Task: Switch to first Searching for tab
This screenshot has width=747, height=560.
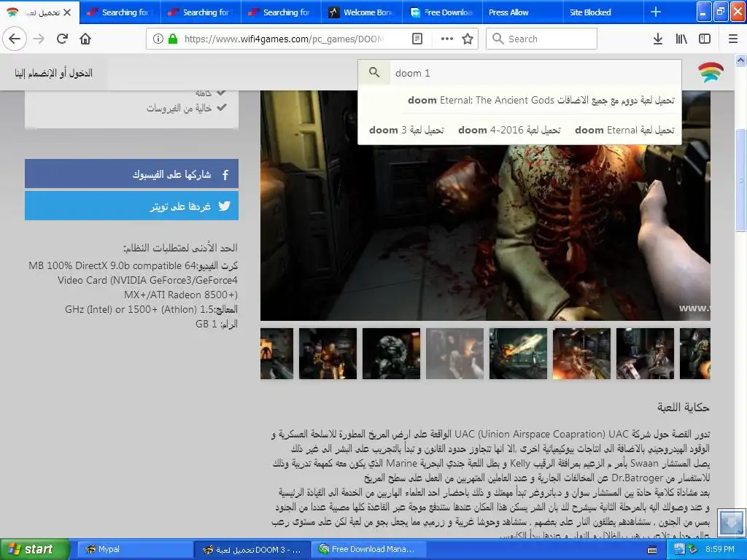Action: coord(120,12)
